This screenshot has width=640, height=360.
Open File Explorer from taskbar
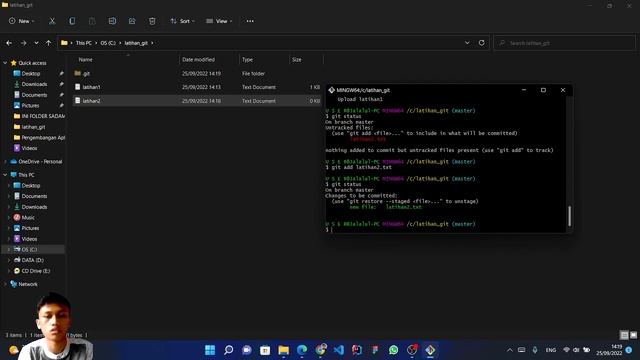tap(284, 350)
